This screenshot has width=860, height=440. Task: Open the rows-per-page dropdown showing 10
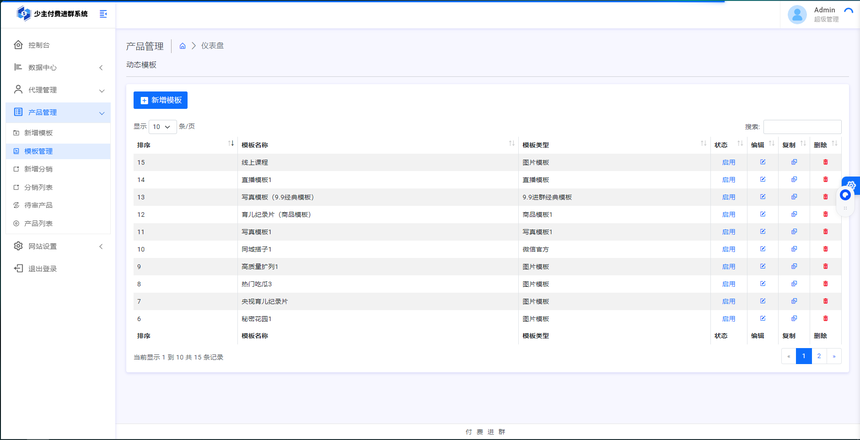tap(162, 127)
